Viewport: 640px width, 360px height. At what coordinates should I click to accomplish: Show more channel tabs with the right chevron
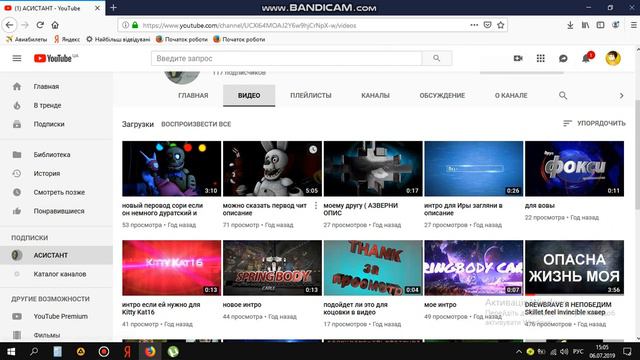(x=622, y=96)
